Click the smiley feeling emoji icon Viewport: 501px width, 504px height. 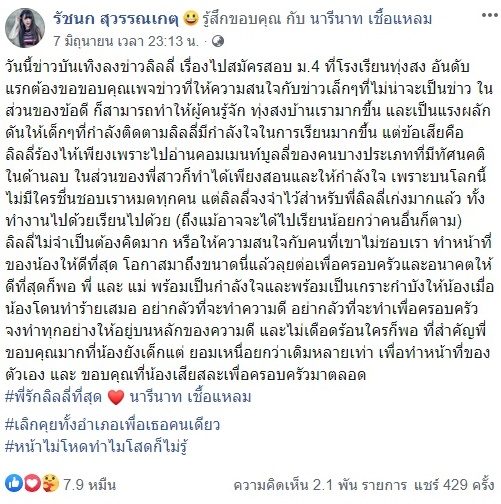click(x=191, y=18)
